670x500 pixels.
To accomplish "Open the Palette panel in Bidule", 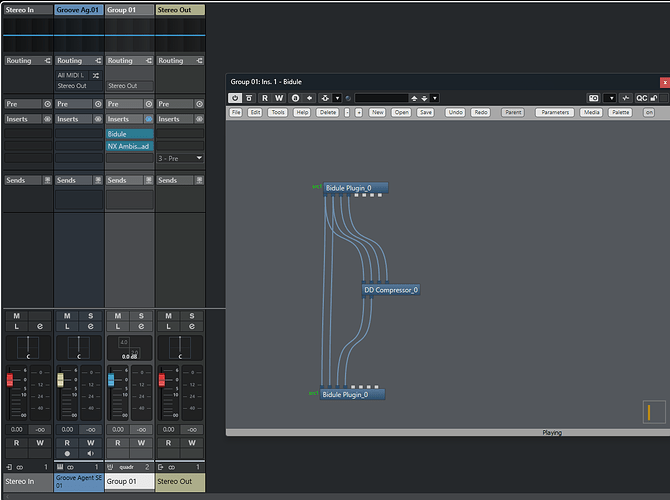I will (620, 112).
